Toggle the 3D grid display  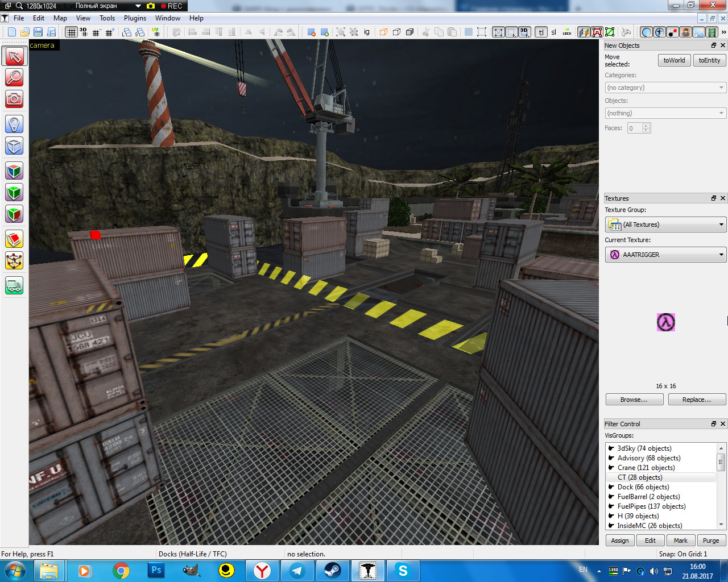pos(84,32)
